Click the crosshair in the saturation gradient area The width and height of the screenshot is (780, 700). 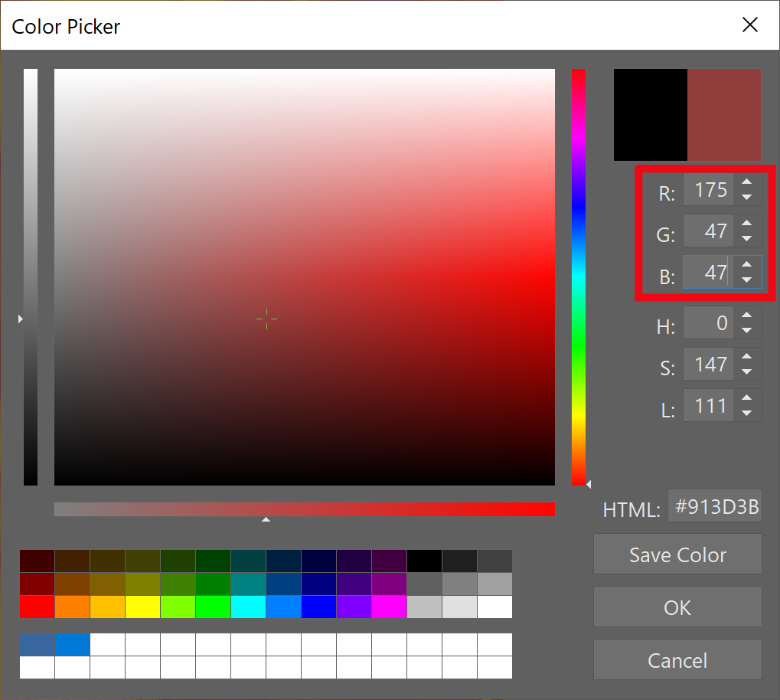pyautogui.click(x=266, y=319)
